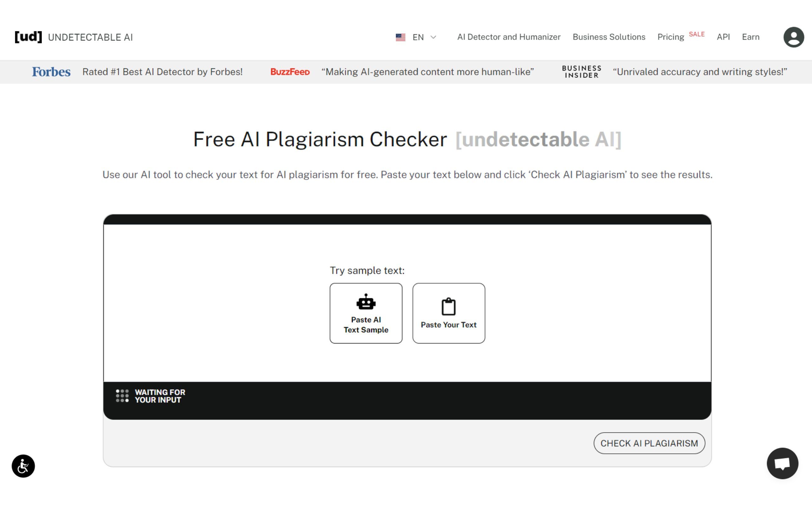Click the clipboard paste icon
812x507 pixels.
pyautogui.click(x=448, y=306)
